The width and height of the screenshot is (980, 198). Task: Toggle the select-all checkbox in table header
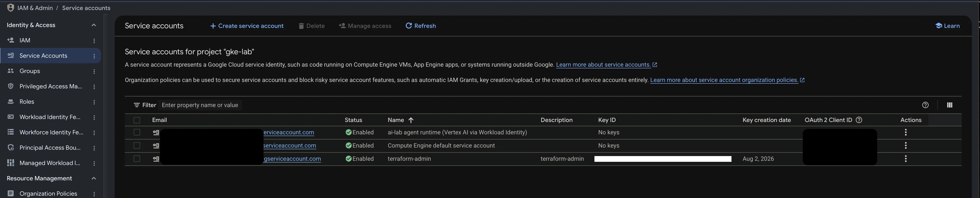[x=137, y=120]
